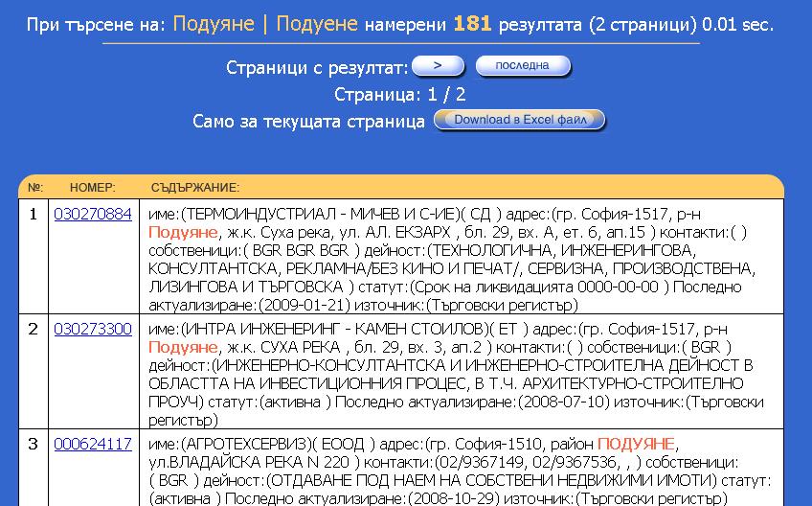
Task: Click the search term Подуяне in header
Action: [214, 24]
